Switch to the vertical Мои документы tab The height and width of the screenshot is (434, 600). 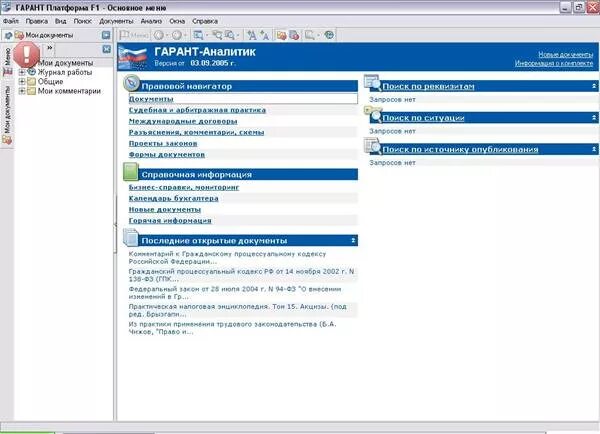pos(7,115)
